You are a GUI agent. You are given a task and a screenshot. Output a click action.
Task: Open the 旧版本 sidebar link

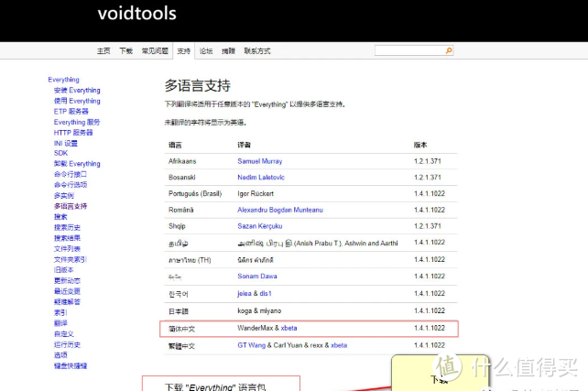(x=64, y=270)
